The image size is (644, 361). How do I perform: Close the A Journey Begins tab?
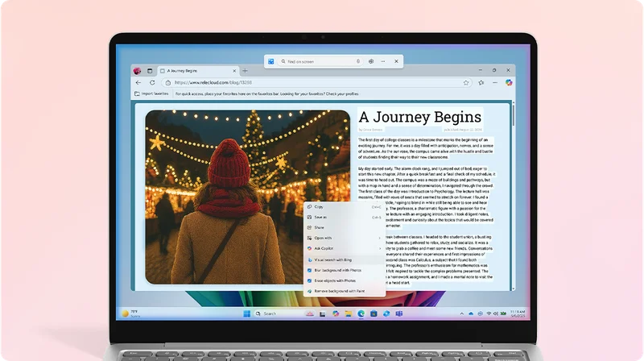pyautogui.click(x=234, y=71)
